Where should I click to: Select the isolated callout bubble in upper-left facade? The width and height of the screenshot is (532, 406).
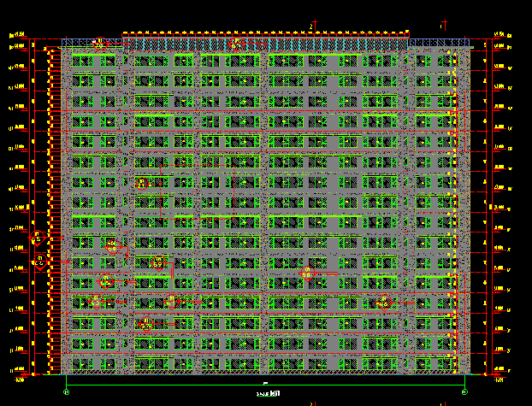click(141, 181)
